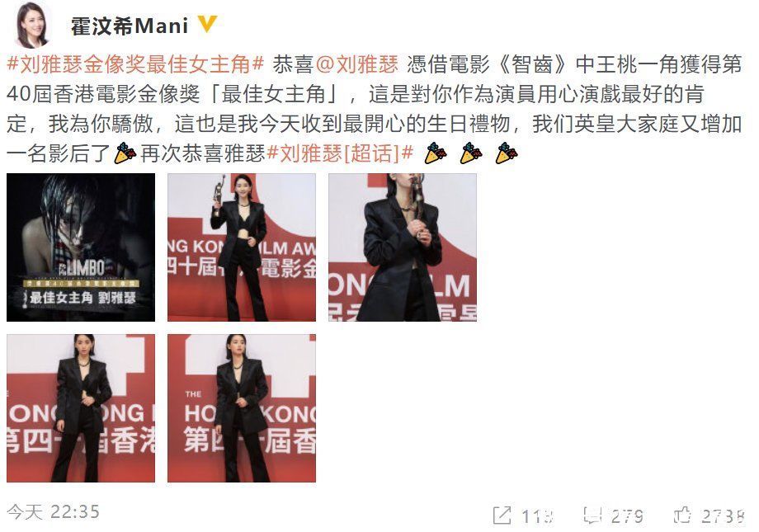This screenshot has height=532, width=759.
Task: Click the last party popper emoji in the post
Action: (507, 153)
